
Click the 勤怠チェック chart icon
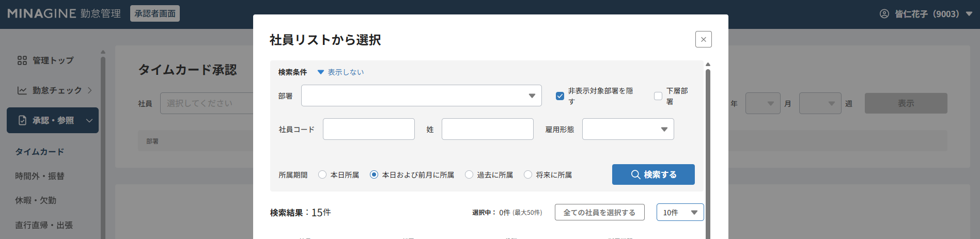[22, 90]
